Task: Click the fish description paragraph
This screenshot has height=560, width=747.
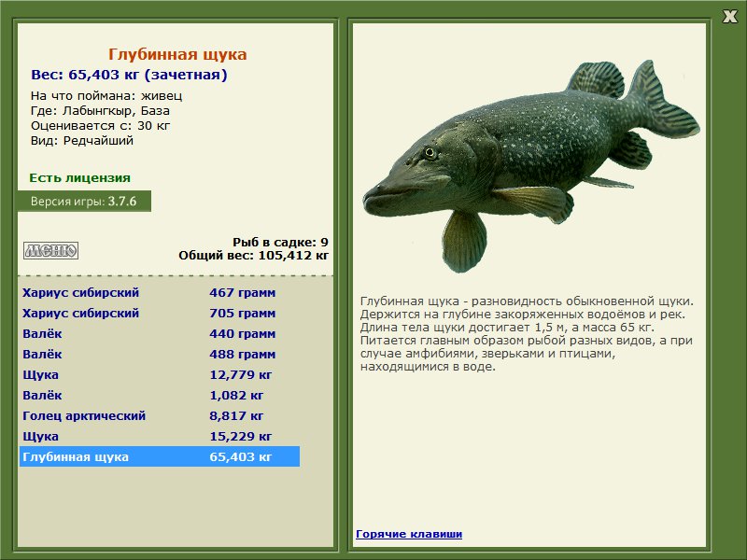Action: [x=527, y=334]
